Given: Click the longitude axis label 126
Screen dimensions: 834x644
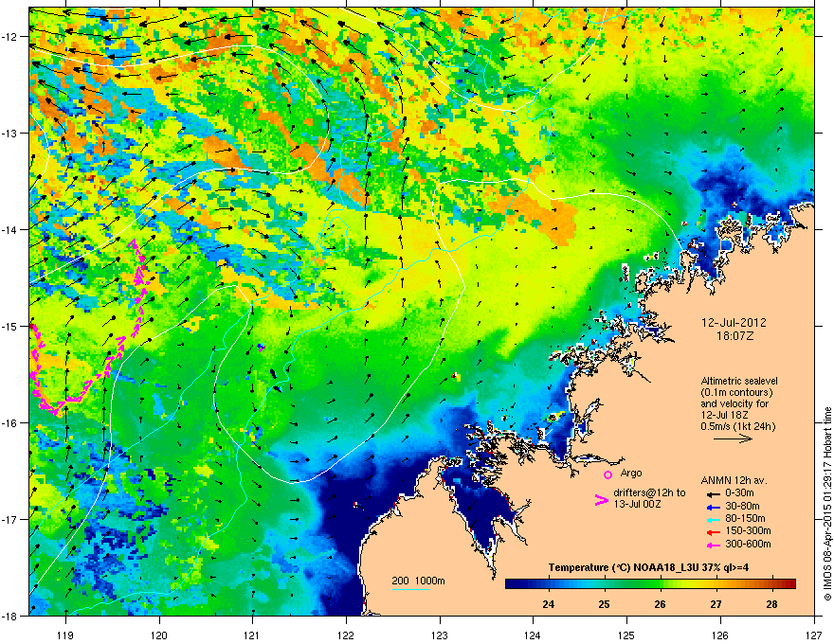Looking at the screenshot, I should pyautogui.click(x=720, y=635).
